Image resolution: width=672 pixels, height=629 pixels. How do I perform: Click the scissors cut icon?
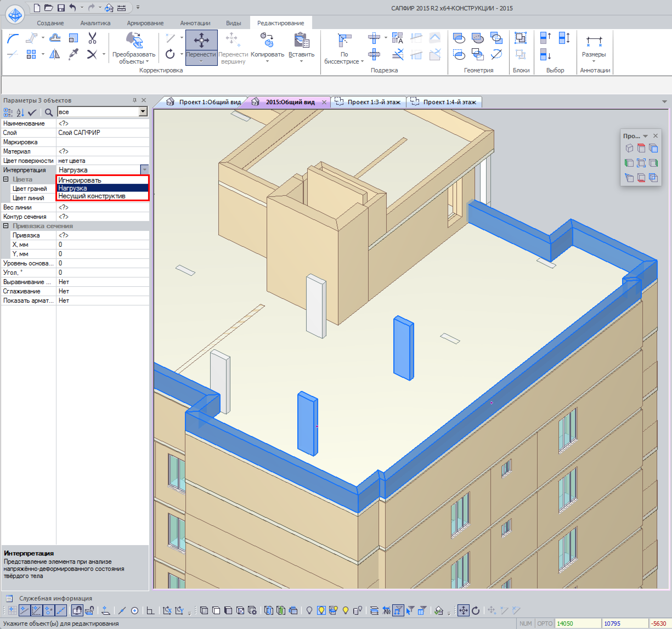(x=92, y=38)
